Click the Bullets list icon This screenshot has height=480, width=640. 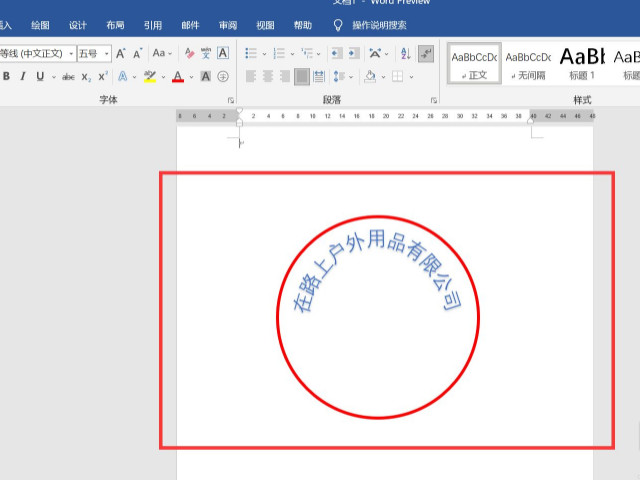tap(251, 53)
